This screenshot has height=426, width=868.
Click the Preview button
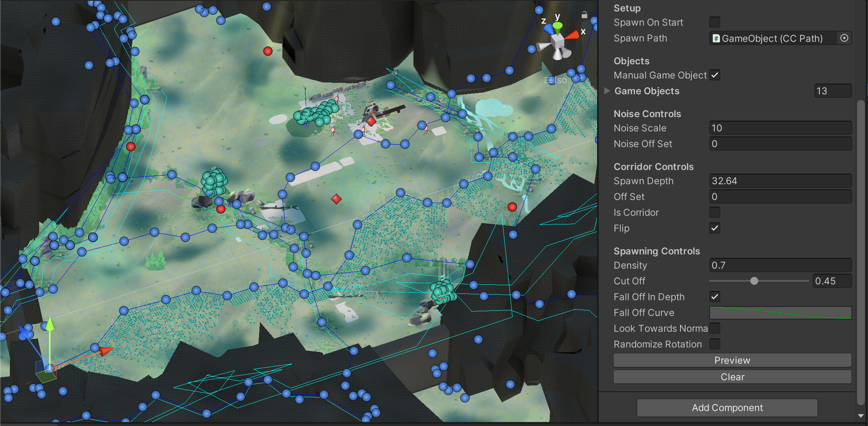[x=732, y=360]
